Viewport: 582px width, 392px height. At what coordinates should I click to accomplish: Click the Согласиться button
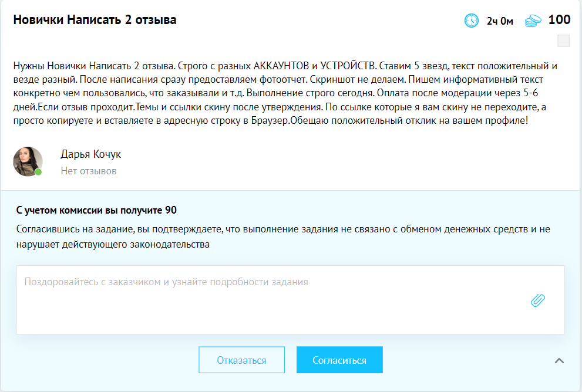[339, 360]
